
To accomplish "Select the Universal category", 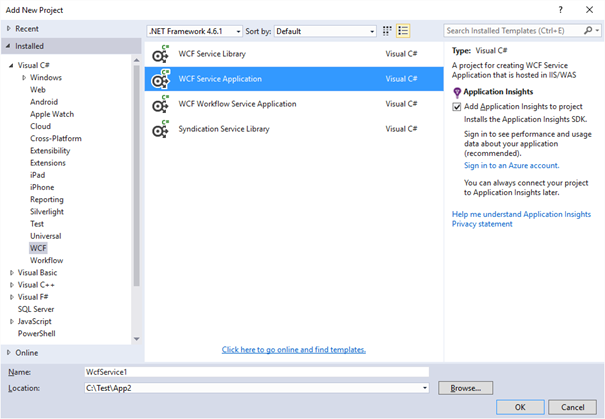I will click(x=46, y=236).
